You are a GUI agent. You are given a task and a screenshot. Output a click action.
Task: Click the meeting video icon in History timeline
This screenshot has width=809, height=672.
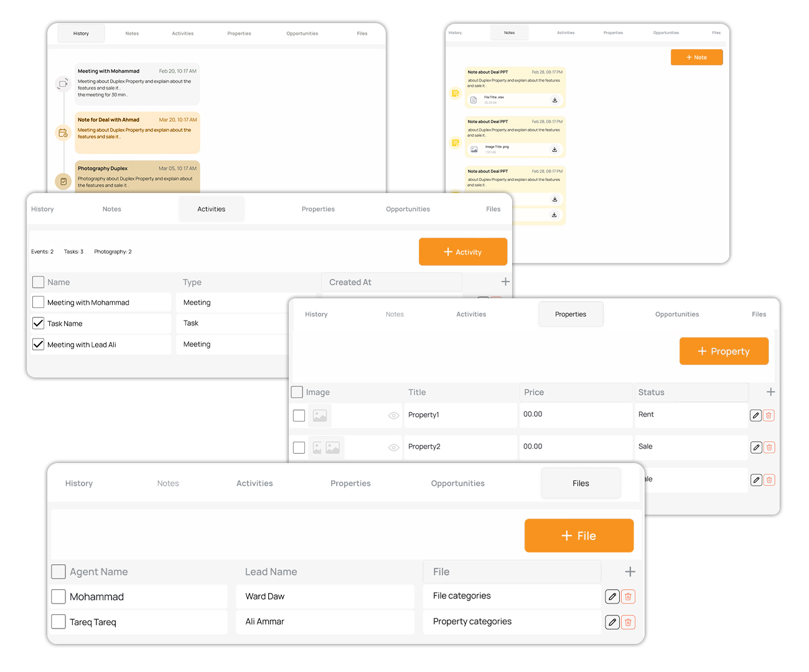[x=63, y=83]
